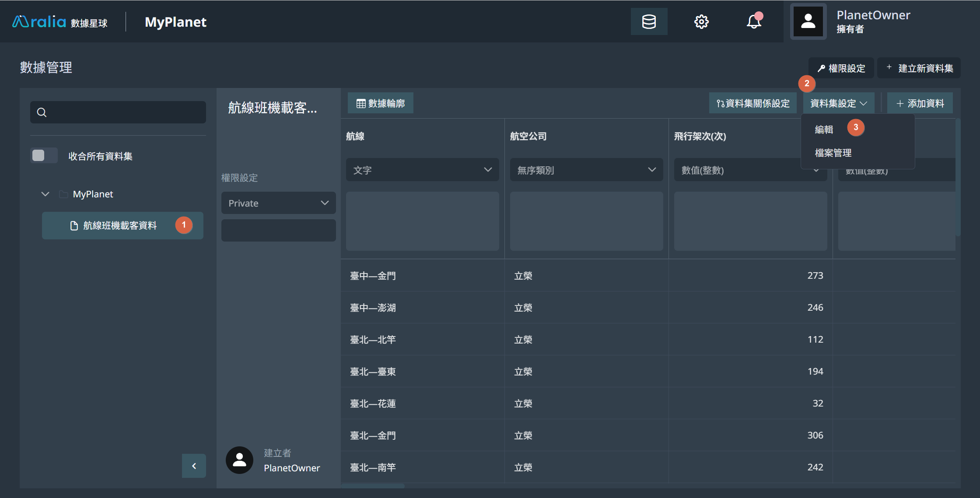Click the 臺北—臺東 row cell
This screenshot has height=498, width=980.
pos(423,372)
